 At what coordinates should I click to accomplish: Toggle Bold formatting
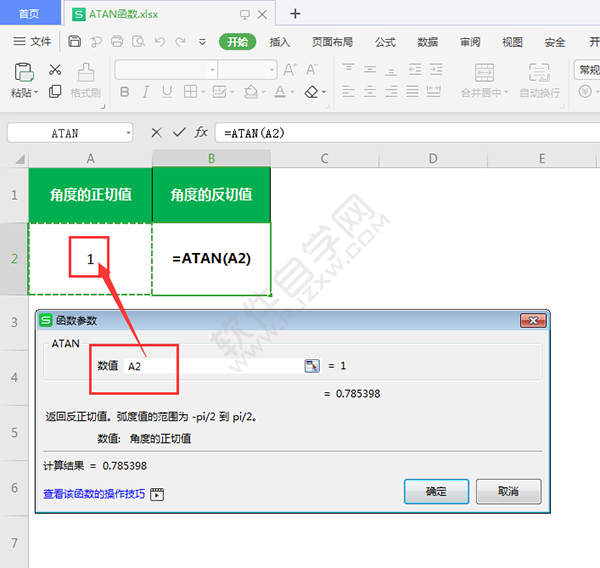pos(125,92)
